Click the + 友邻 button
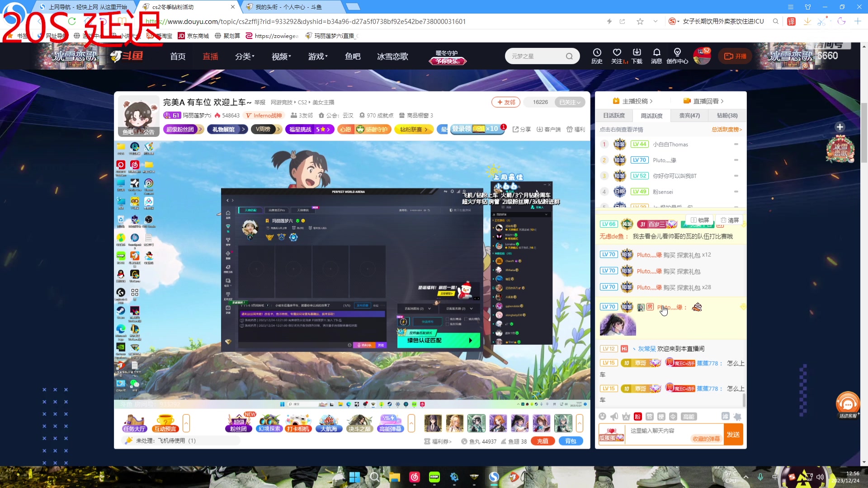868x488 pixels. coord(506,102)
